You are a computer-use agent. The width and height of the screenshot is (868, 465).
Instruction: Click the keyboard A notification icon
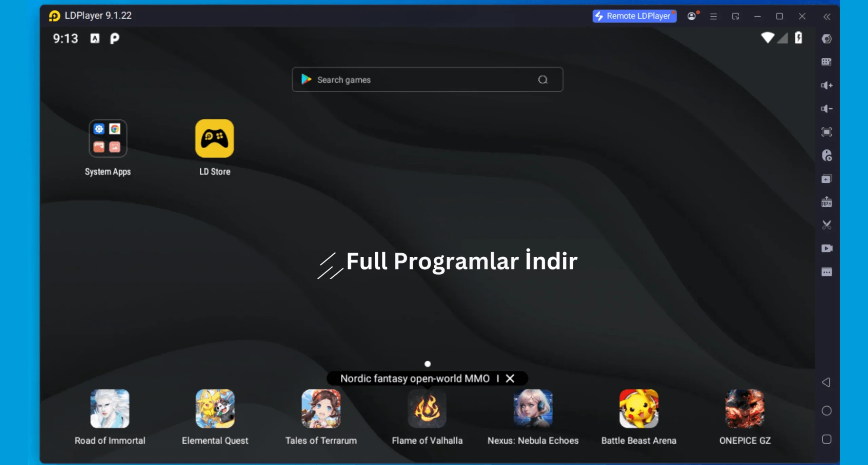tap(95, 38)
